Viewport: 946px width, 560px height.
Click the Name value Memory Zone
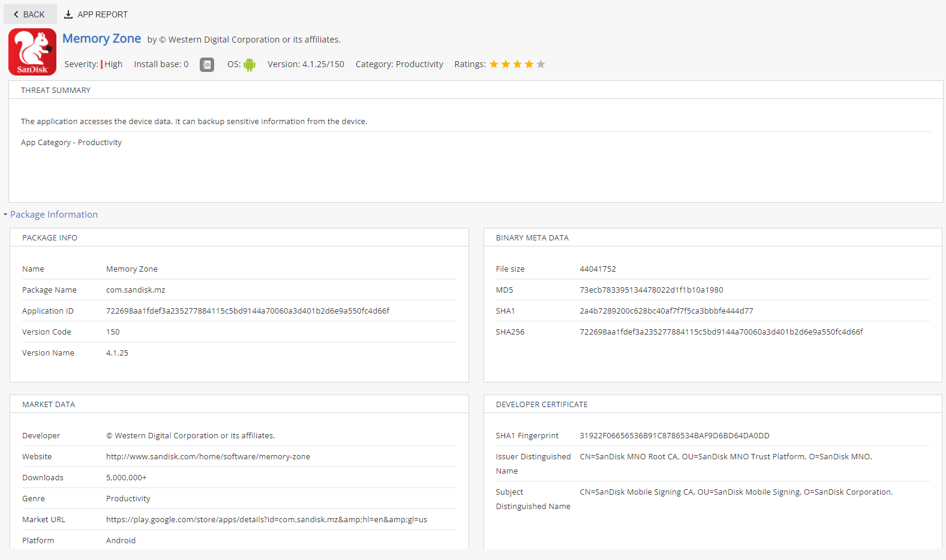tap(132, 269)
